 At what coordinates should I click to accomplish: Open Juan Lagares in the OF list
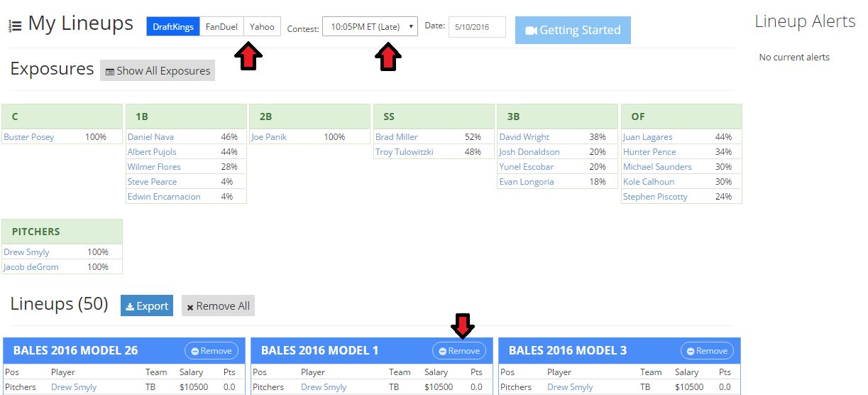(x=648, y=137)
